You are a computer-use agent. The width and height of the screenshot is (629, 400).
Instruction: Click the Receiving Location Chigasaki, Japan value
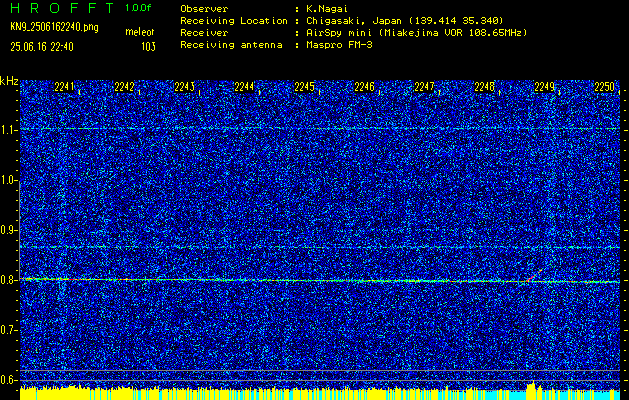pos(404,20)
